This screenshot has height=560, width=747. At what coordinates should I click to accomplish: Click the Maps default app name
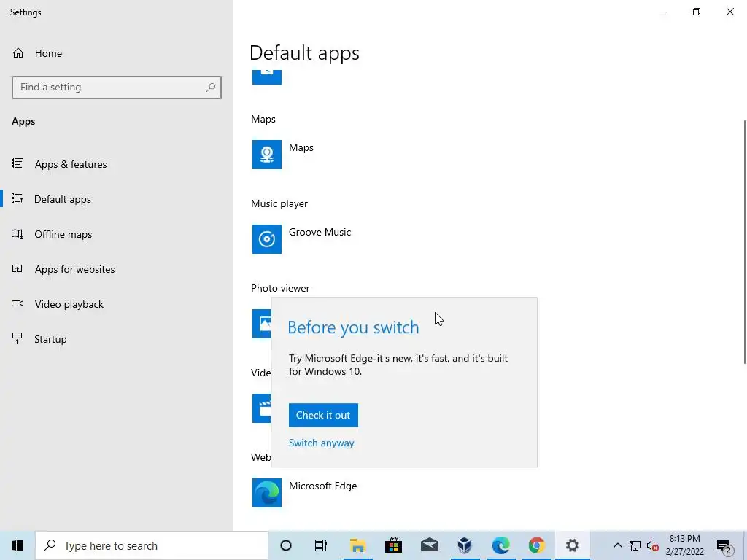coord(301,147)
